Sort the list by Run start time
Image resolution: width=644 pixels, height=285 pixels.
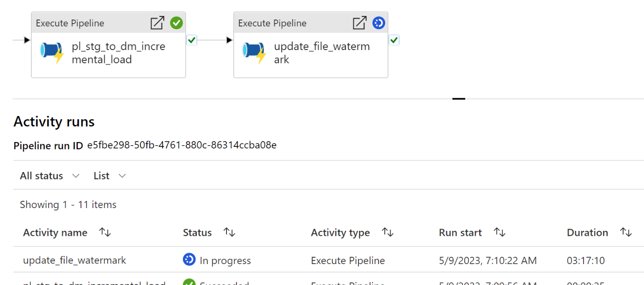(x=499, y=232)
